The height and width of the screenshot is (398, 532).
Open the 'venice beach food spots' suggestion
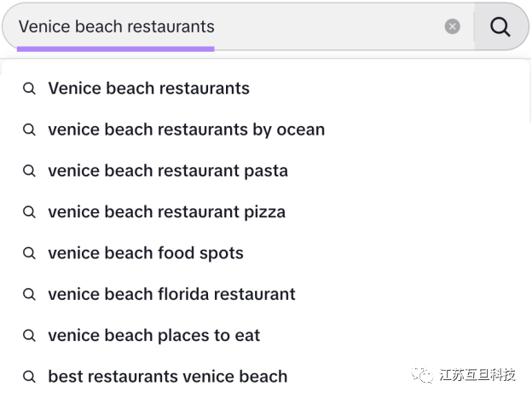click(x=146, y=253)
